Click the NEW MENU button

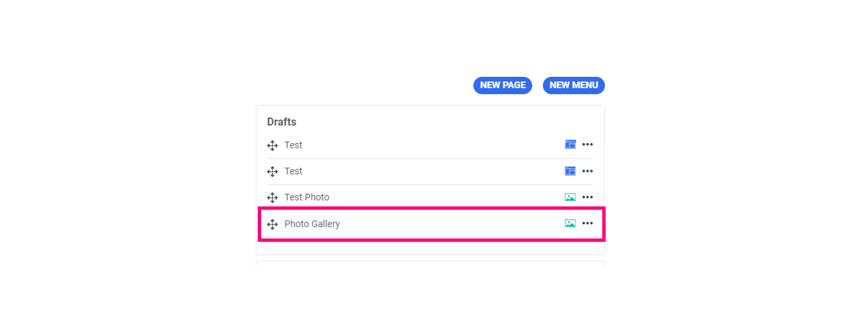(x=574, y=86)
